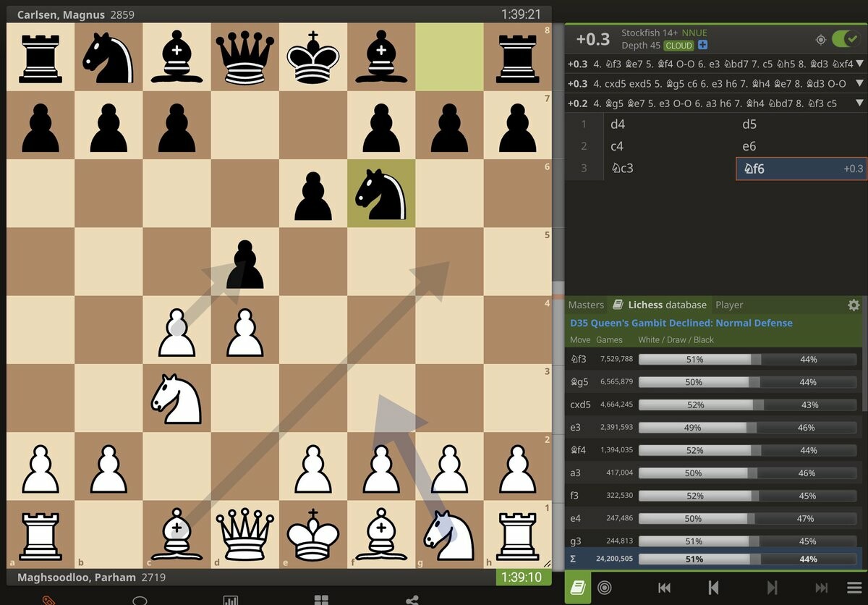Open computer analysis with the chart icon
868x605 pixels.
pyautogui.click(x=230, y=601)
